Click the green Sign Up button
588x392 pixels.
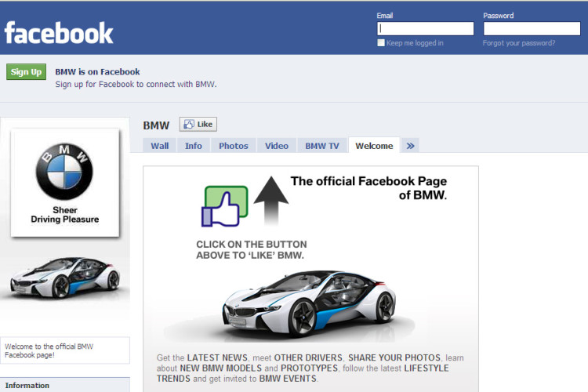point(26,71)
